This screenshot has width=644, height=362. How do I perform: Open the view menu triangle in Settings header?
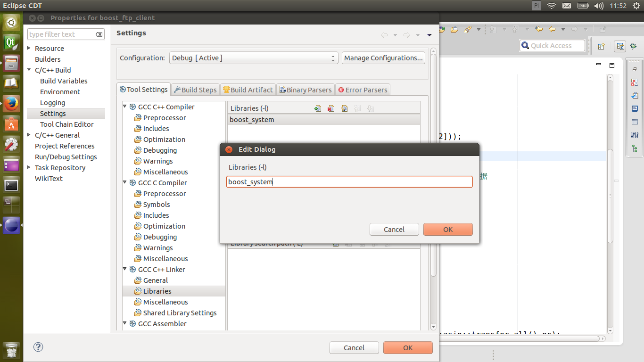click(429, 35)
